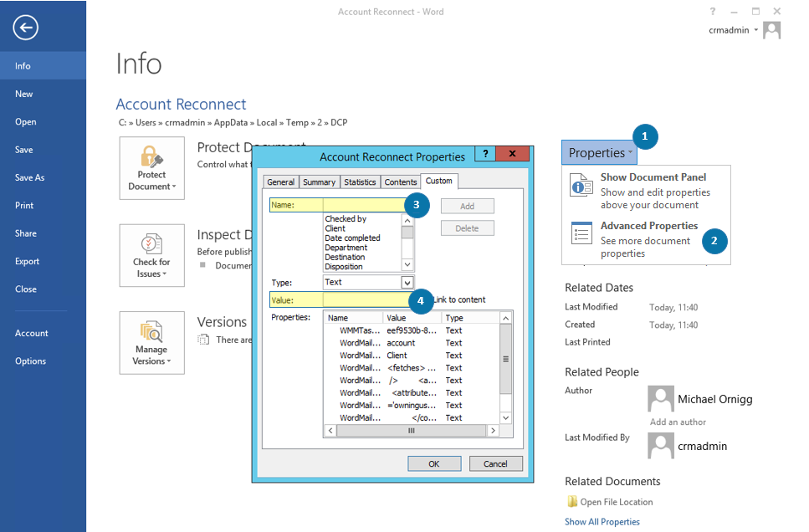809x532 pixels.
Task: Switch to the Contents tab
Action: point(401,182)
